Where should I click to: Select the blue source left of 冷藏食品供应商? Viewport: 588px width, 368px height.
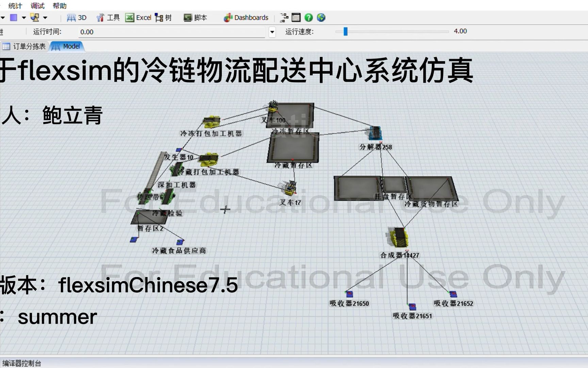[134, 240]
